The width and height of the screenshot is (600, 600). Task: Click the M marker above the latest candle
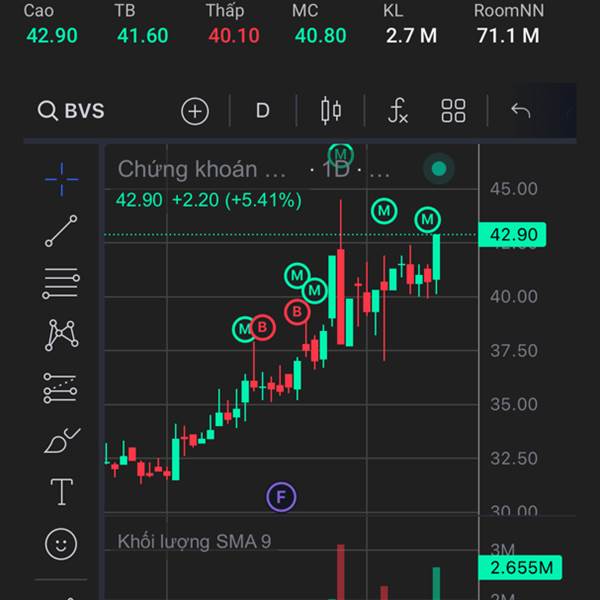[427, 220]
